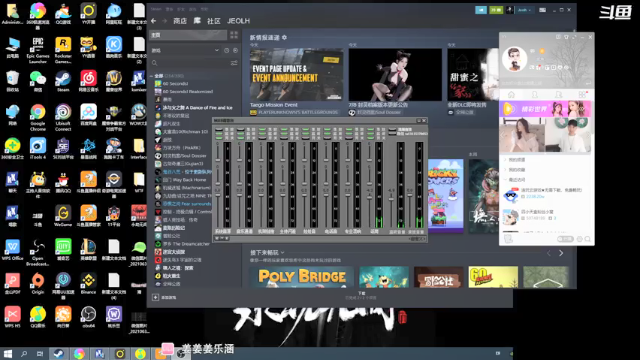Click the QQ profile avatar
Image resolution: width=640 pixels, height=360 pixels.
(x=514, y=59)
